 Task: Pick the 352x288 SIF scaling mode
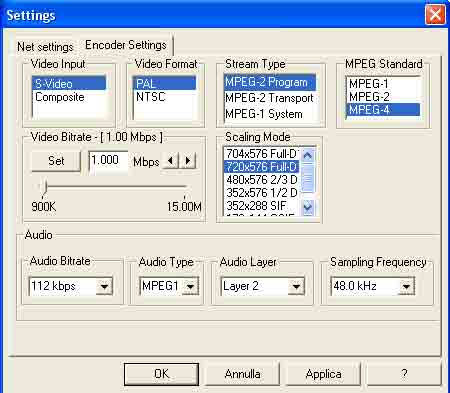pyautogui.click(x=257, y=206)
